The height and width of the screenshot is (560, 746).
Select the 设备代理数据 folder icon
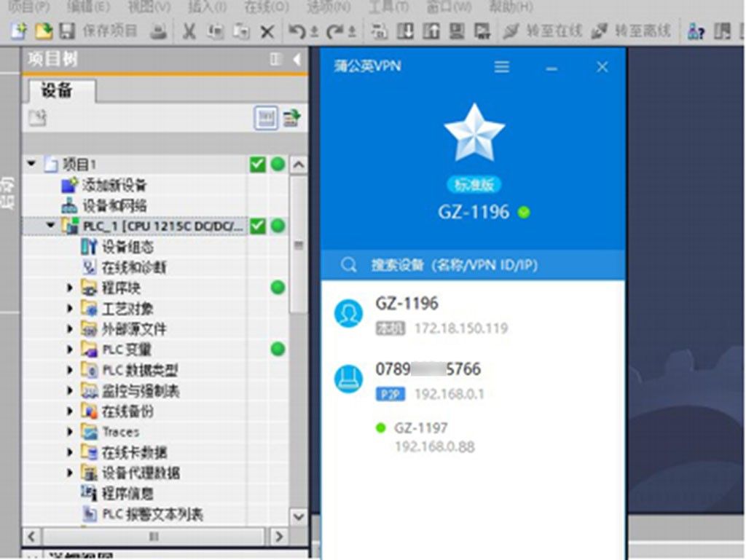[x=90, y=473]
